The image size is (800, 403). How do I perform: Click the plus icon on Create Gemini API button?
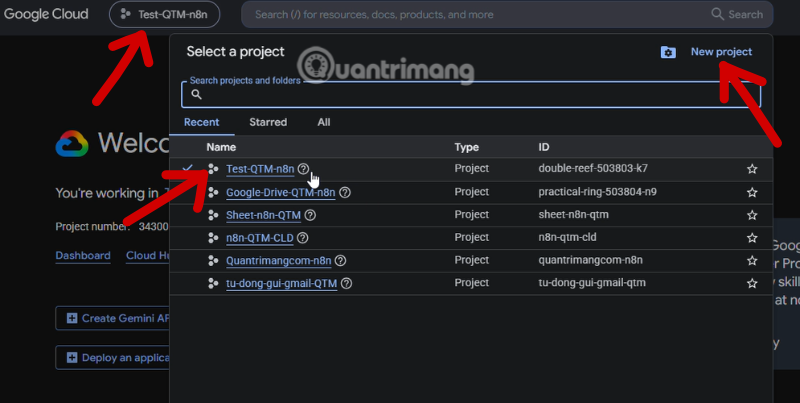coord(72,318)
